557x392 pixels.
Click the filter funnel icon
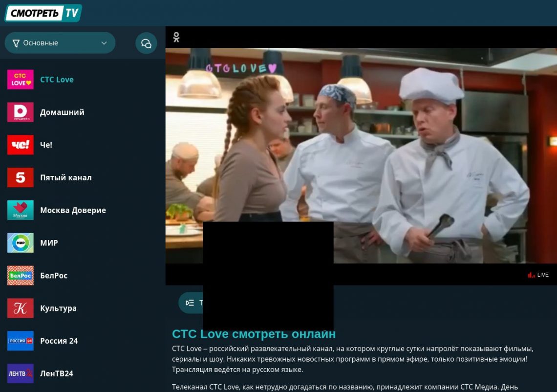point(16,44)
